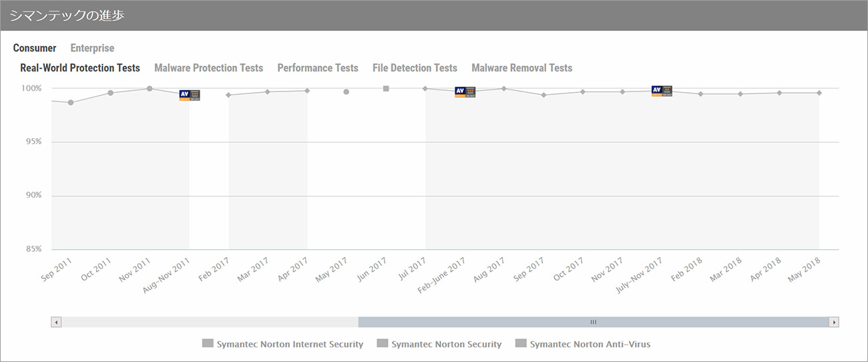Click the AV award badge at Feb-June 2017
Screen dimensions: 868x362
click(x=465, y=92)
